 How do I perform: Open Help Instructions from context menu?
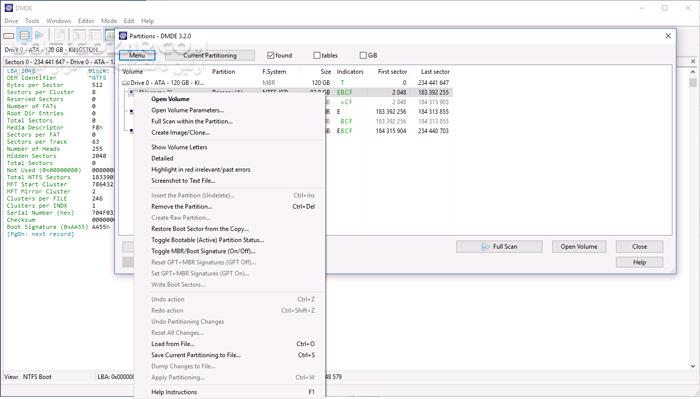230,392
